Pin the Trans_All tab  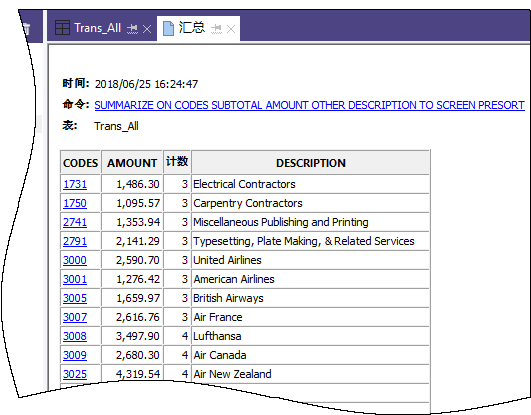click(x=132, y=29)
